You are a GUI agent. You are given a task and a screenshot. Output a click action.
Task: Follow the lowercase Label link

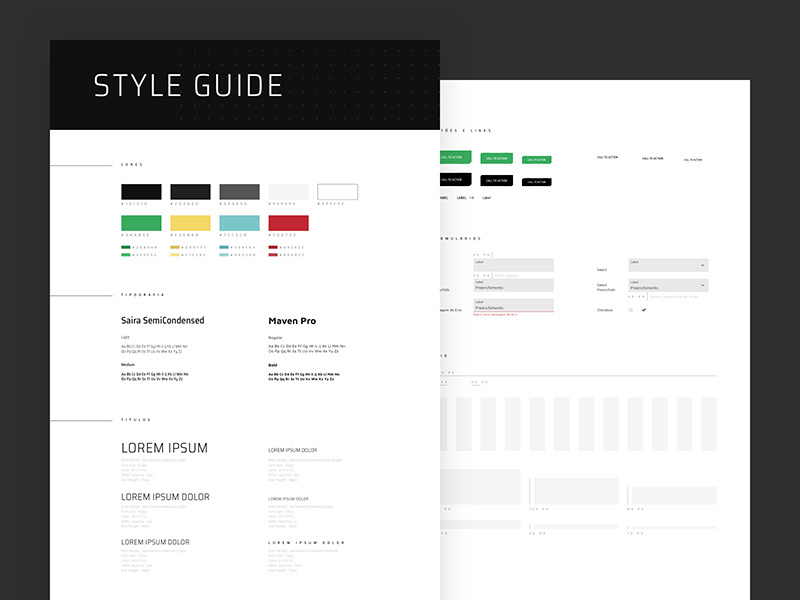487,198
